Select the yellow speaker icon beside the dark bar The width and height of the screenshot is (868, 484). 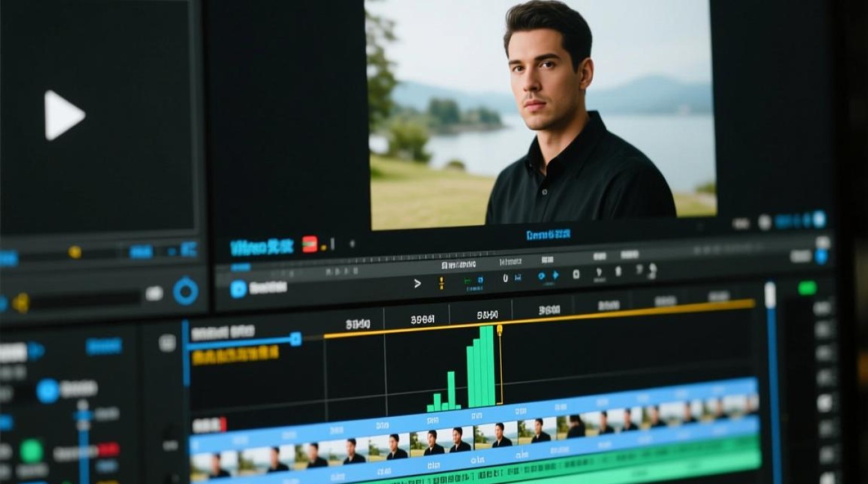pos(21,302)
